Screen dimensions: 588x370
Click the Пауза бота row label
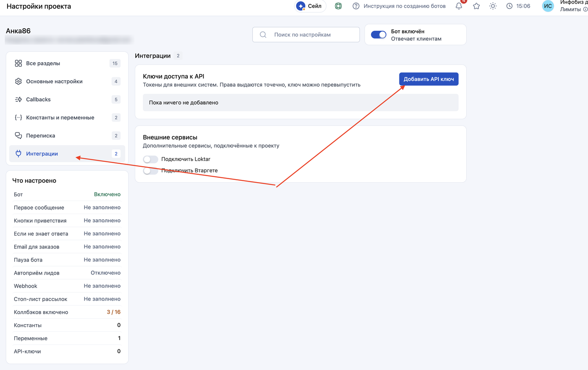coord(28,260)
